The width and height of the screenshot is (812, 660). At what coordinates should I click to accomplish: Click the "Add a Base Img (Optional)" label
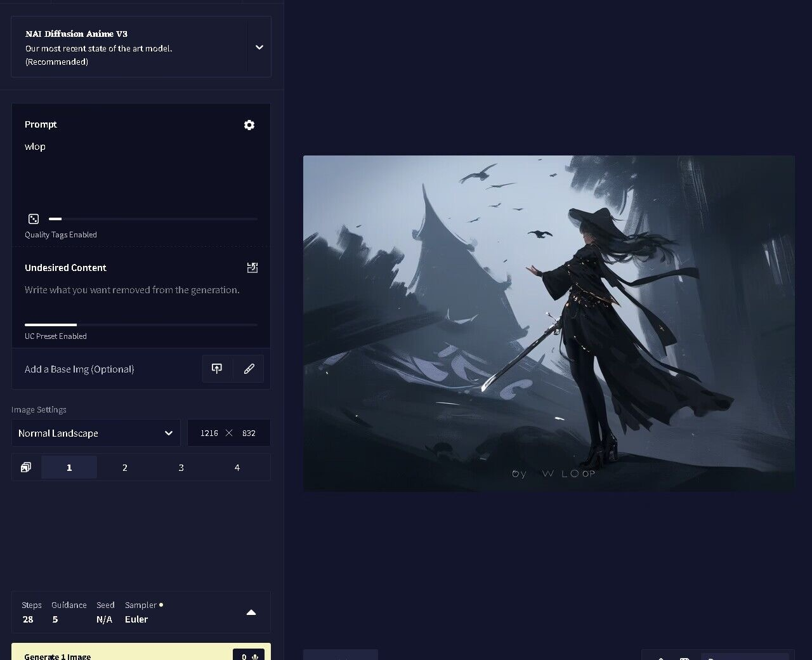(x=79, y=369)
